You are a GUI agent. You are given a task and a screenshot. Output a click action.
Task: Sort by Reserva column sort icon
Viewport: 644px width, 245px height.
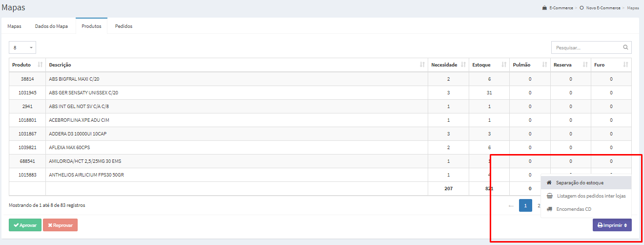coord(585,65)
